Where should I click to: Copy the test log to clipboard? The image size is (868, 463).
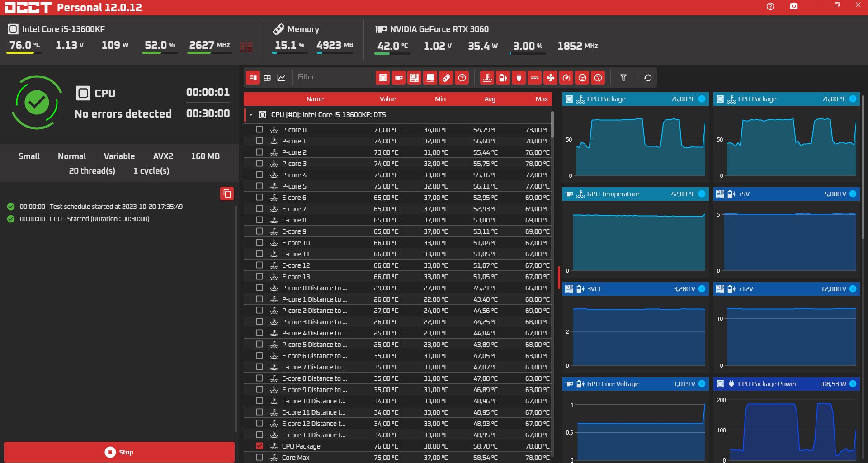(227, 194)
